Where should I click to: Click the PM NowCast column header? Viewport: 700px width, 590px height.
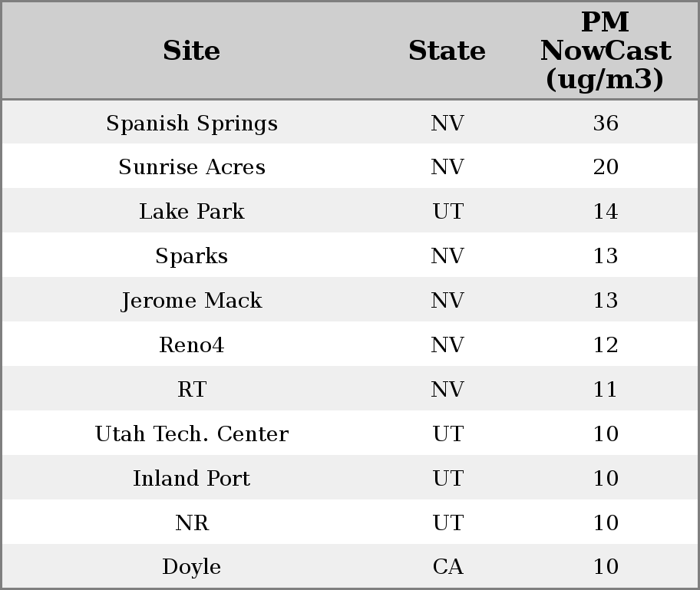click(605, 51)
